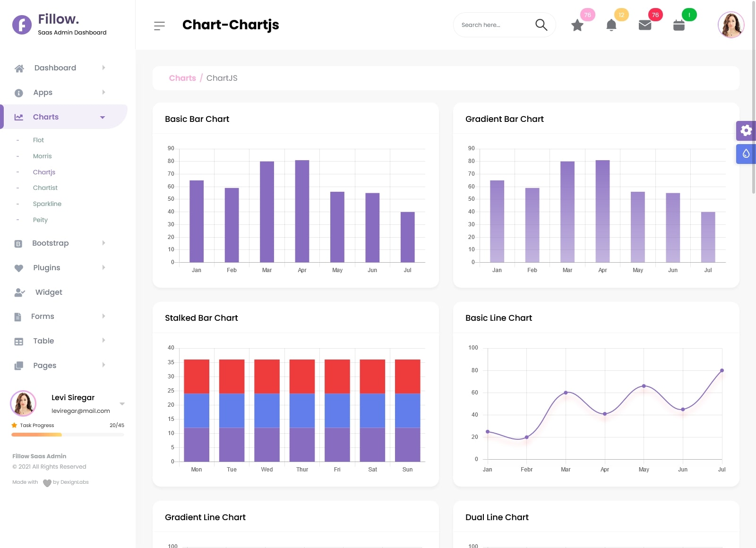Open the Widget sidebar item
The image size is (756, 548).
49,292
